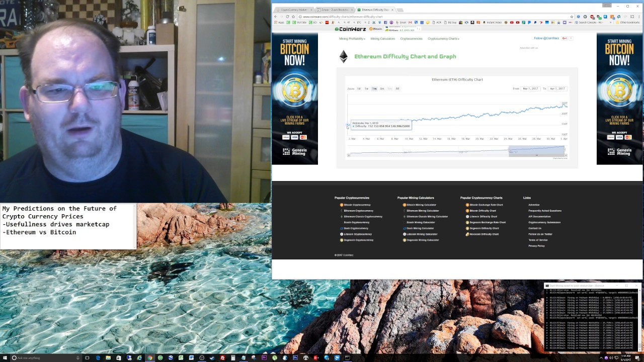
Task: Bookmark the page with the star icon
Action: click(572, 17)
